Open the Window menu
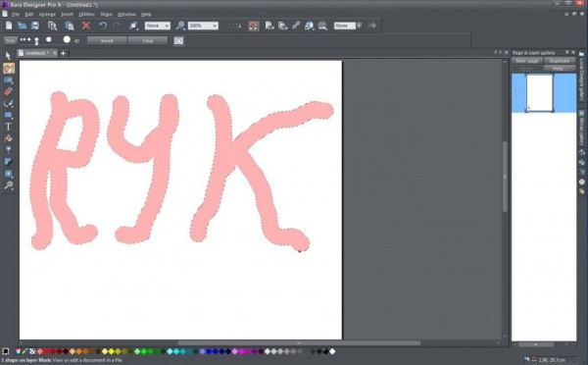The height and width of the screenshot is (365, 588). [x=126, y=15]
